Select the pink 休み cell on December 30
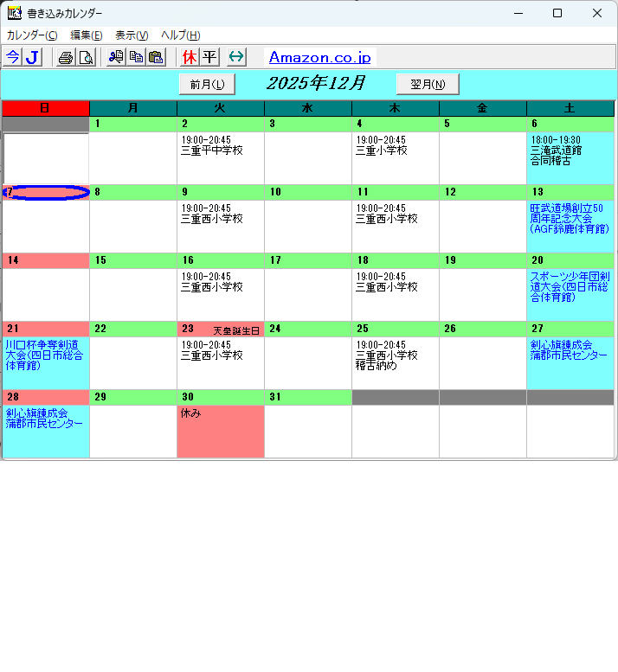This screenshot has height=672, width=618. (221, 431)
